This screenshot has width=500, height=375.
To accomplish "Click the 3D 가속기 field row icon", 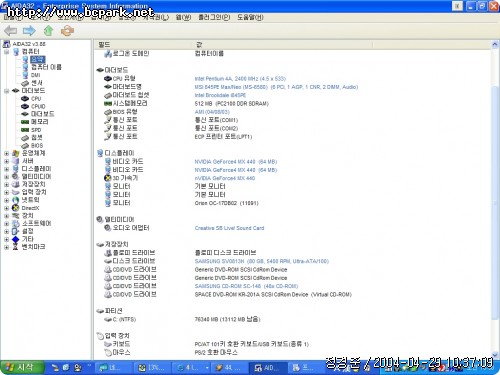I will [x=107, y=178].
